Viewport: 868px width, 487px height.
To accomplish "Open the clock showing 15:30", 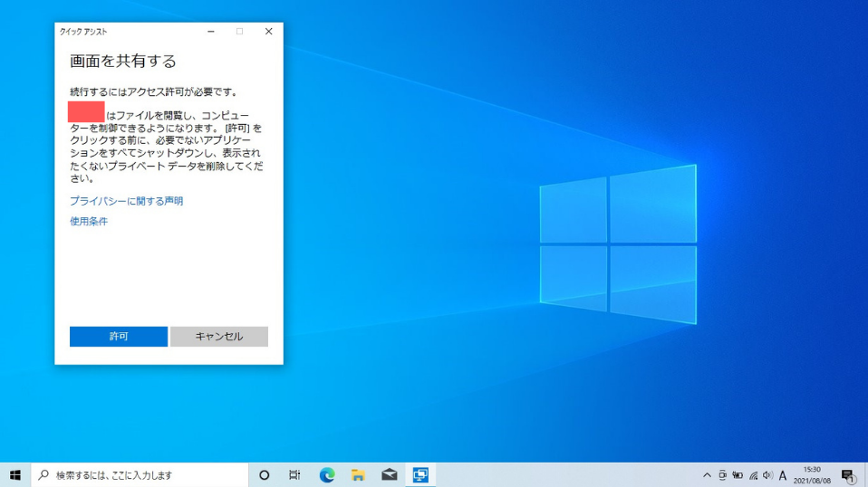I will [812, 475].
